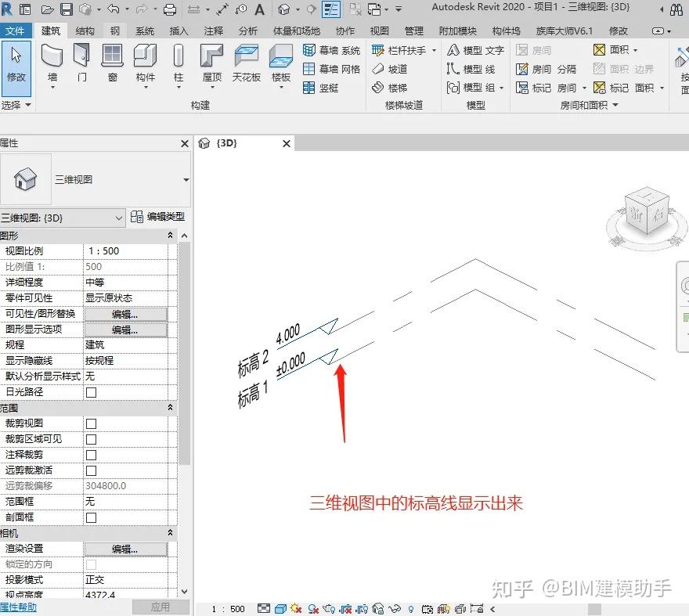Click the Visual Style cube icon in view control bar
Image resolution: width=689 pixels, height=616 pixels.
tap(280, 609)
